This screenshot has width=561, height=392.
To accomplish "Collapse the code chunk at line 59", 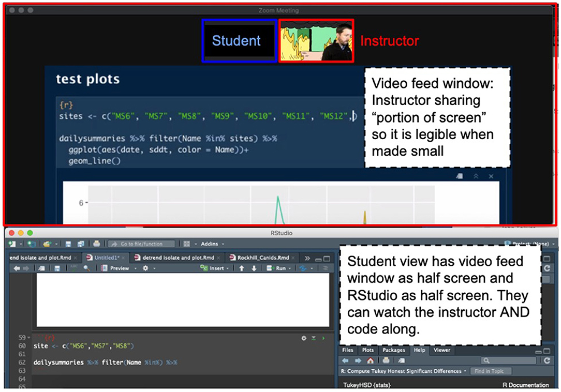I will click(x=28, y=338).
